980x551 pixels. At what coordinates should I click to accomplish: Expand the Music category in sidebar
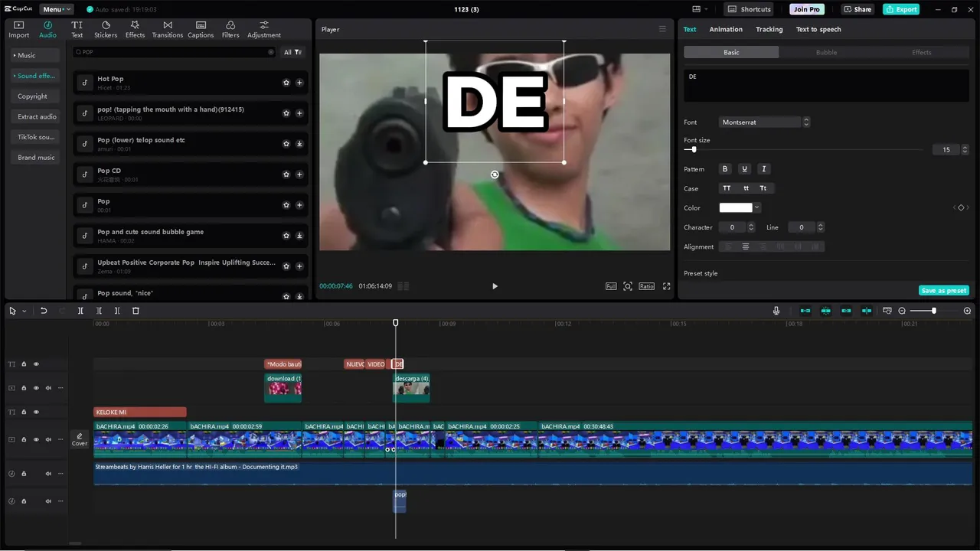pos(34,55)
